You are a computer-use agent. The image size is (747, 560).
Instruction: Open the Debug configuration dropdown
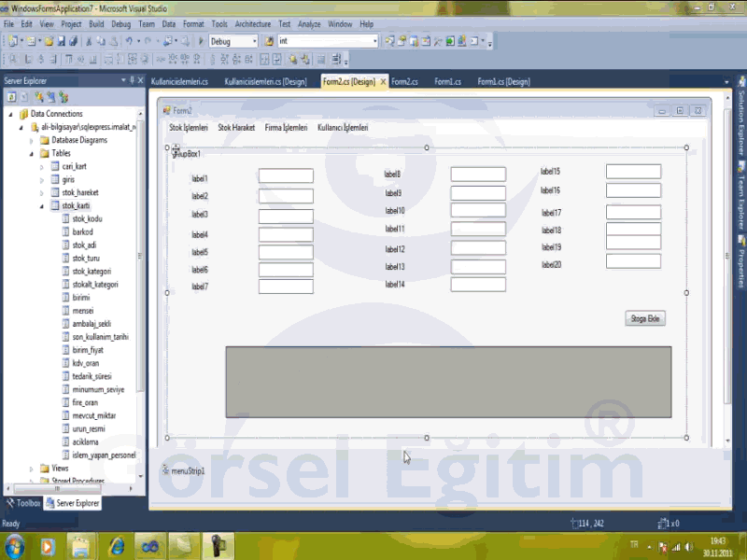pyautogui.click(x=254, y=41)
